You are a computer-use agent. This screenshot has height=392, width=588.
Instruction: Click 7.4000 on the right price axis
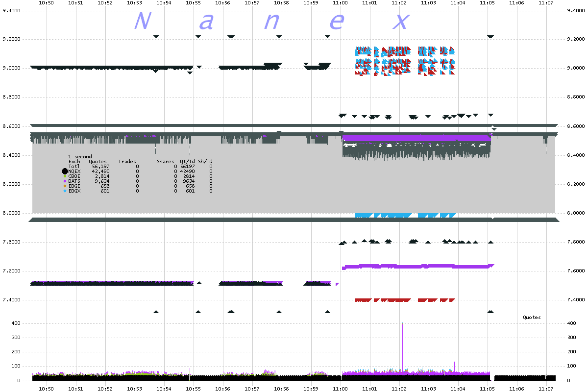tap(575, 300)
